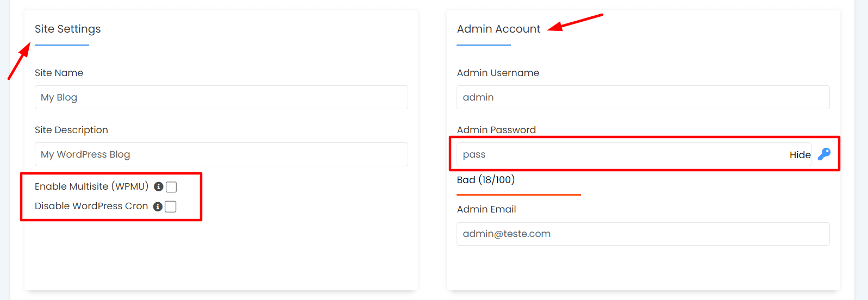The image size is (868, 300).
Task: Click the Site Settings heading
Action: tap(68, 29)
